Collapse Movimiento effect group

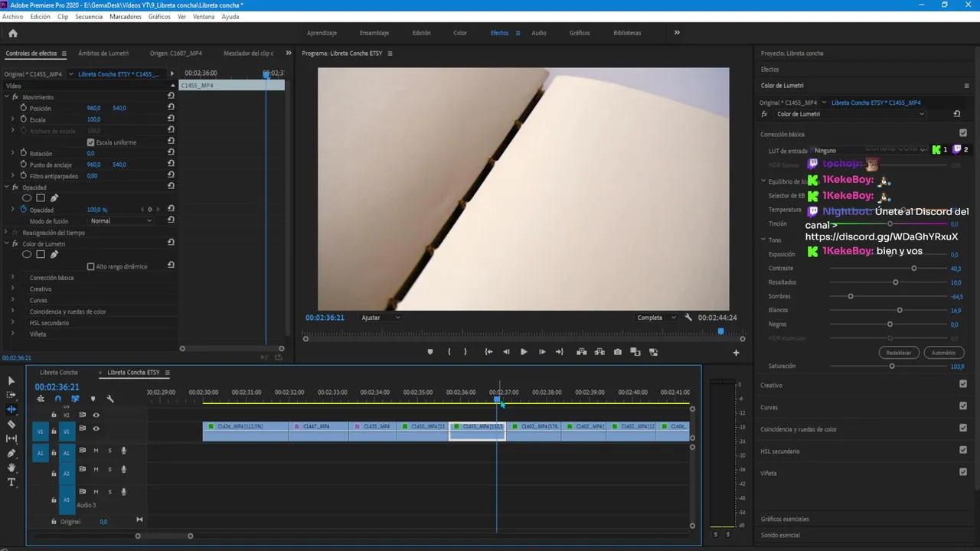tap(6, 97)
